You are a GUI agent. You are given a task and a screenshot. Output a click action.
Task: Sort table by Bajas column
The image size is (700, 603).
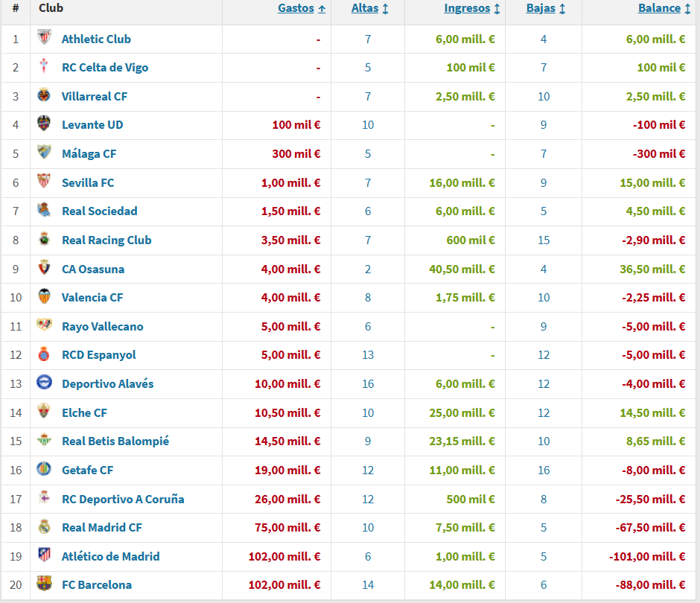[546, 8]
